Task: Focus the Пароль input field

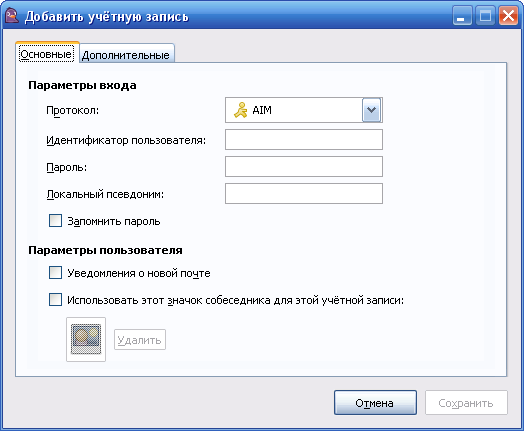Action: point(304,167)
